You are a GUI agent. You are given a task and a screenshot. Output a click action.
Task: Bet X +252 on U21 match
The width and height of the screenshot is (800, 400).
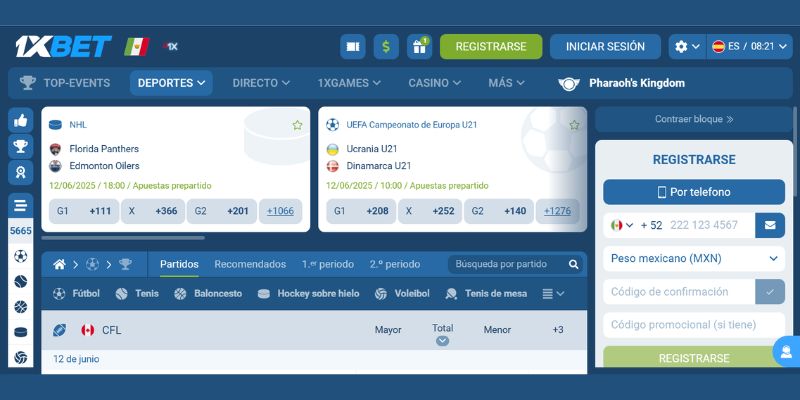(430, 211)
